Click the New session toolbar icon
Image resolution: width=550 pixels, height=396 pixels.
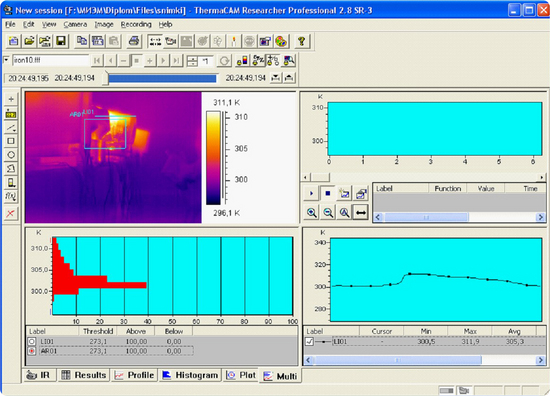pos(13,41)
